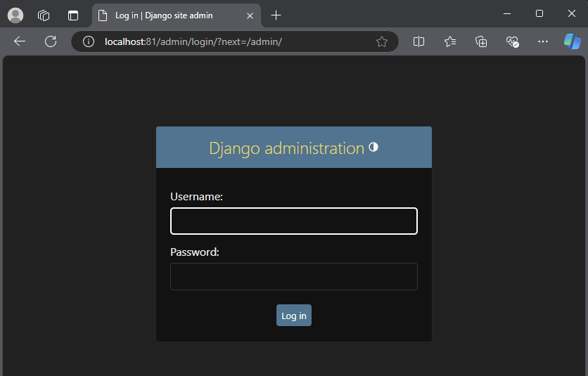The height and width of the screenshot is (376, 588).
Task: Click the Username: label
Action: point(196,197)
